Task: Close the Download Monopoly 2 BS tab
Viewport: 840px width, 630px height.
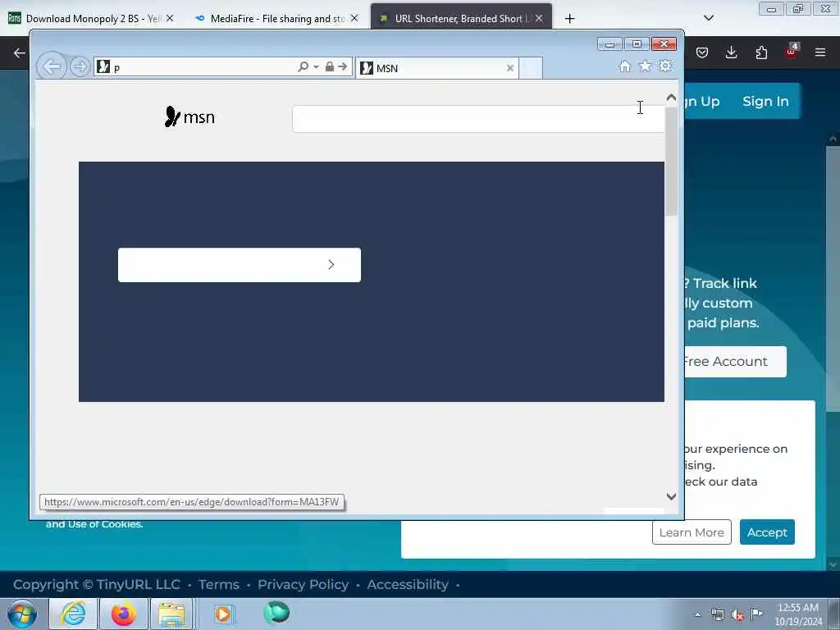Action: (x=169, y=18)
